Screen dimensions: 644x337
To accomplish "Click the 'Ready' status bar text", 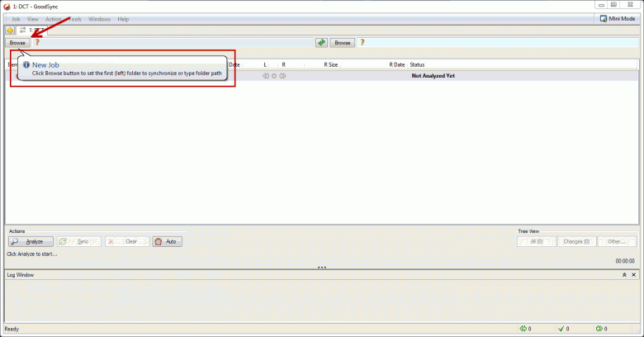I will point(12,329).
